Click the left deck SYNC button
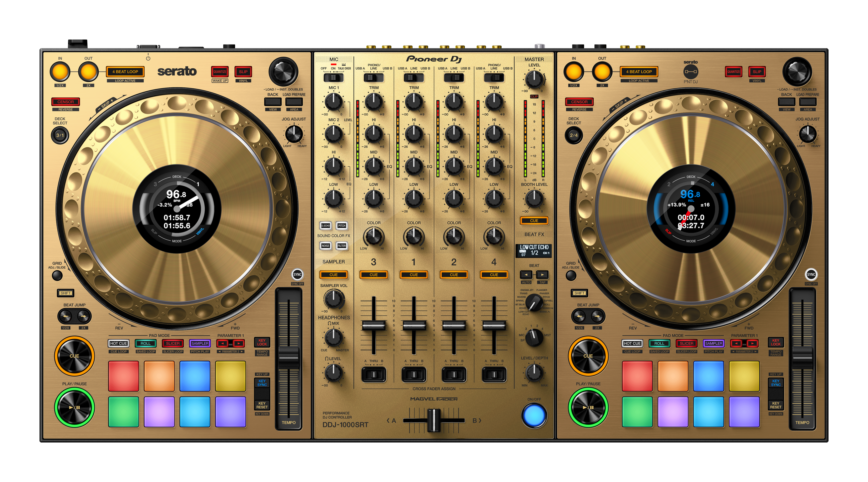The height and width of the screenshot is (482, 868). [297, 275]
